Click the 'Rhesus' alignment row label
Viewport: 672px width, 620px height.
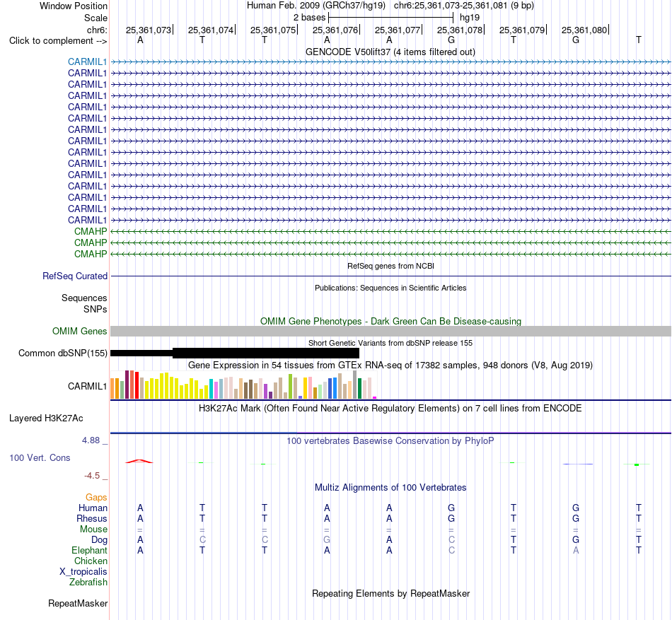(x=92, y=518)
